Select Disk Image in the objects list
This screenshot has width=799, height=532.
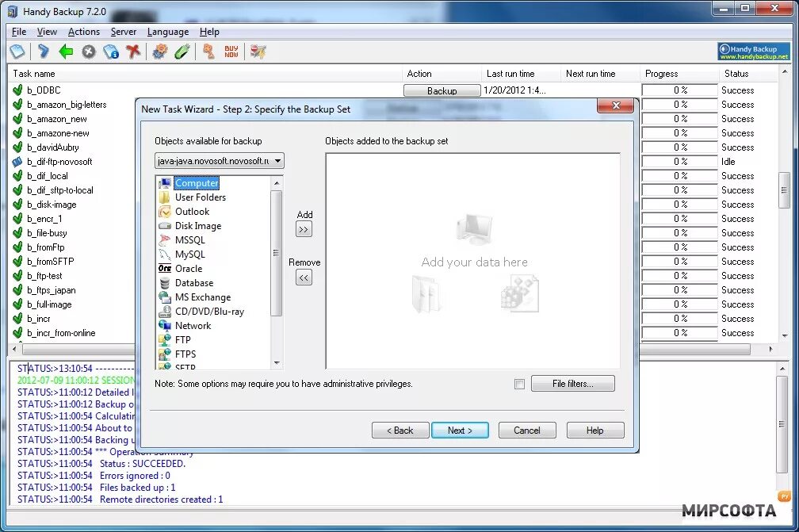click(x=197, y=226)
